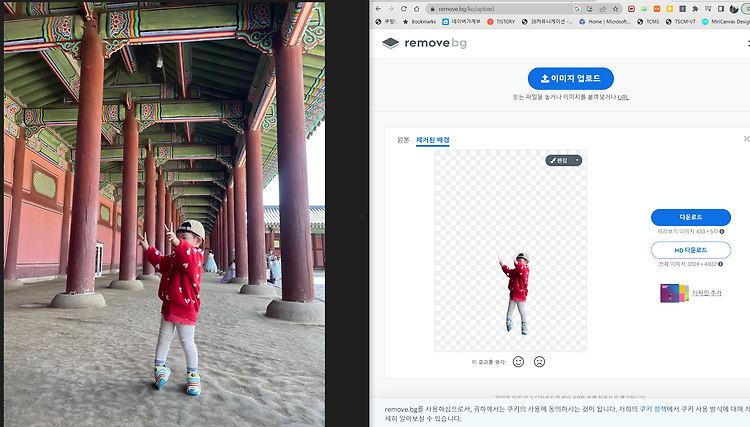Click the remove.bg logo

[424, 43]
